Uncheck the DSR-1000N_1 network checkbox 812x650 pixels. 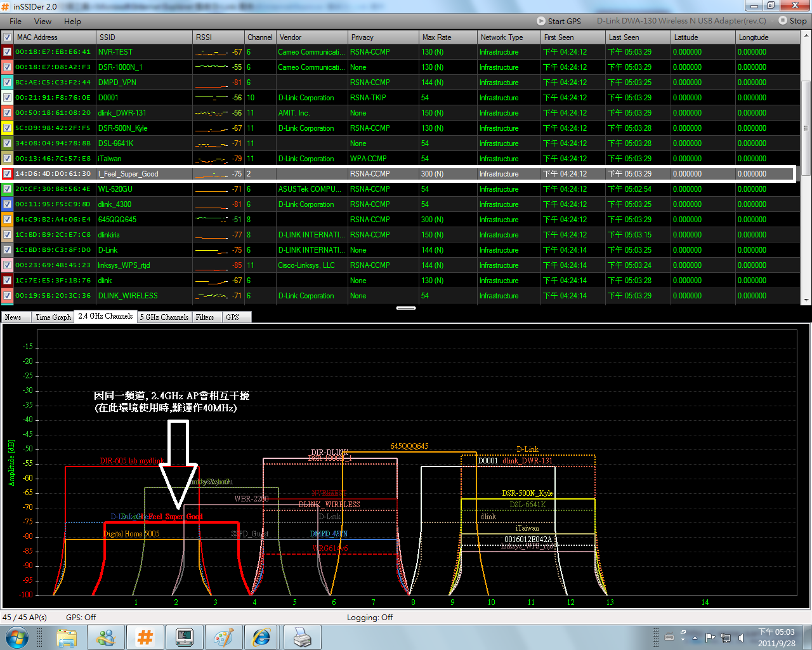tap(7, 67)
